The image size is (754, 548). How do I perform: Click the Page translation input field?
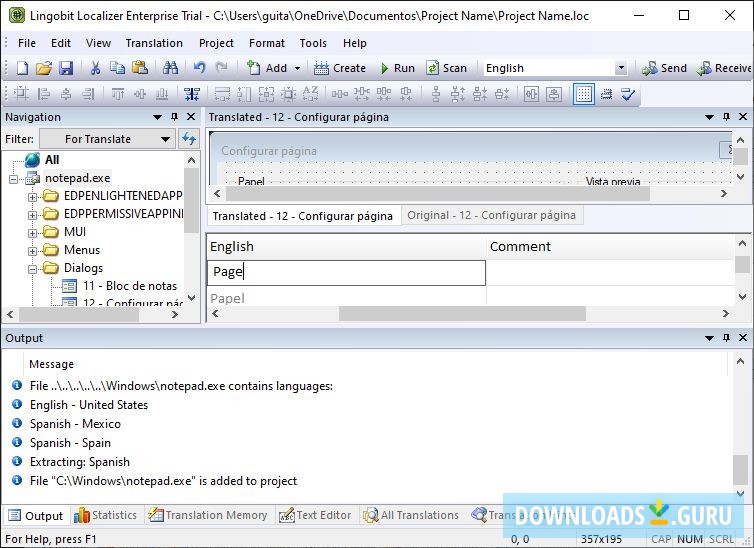(x=346, y=273)
